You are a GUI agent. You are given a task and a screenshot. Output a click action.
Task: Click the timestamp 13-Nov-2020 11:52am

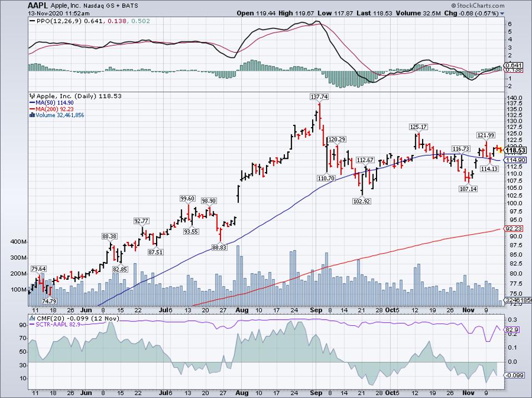[59, 13]
